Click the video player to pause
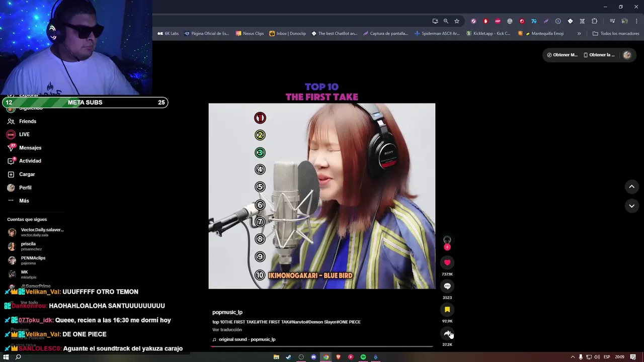 322,196
